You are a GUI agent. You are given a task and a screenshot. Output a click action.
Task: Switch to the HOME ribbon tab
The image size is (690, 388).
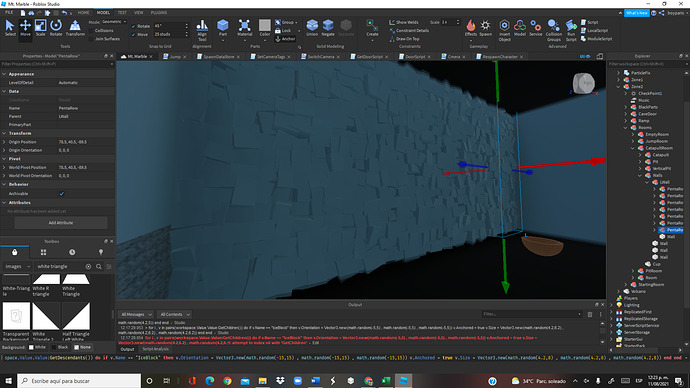83,13
